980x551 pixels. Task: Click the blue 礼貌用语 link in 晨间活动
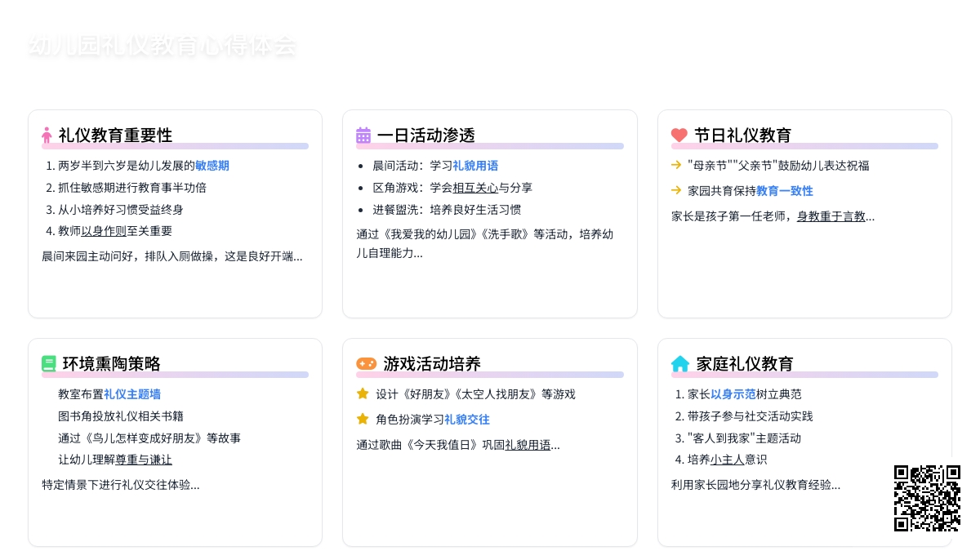(475, 166)
